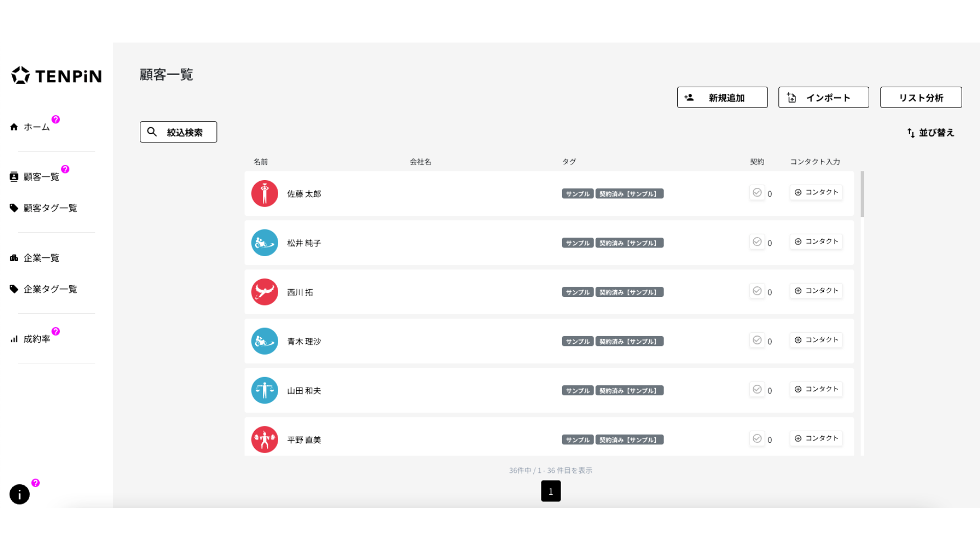Click the インポート button
980x551 pixels.
[823, 97]
